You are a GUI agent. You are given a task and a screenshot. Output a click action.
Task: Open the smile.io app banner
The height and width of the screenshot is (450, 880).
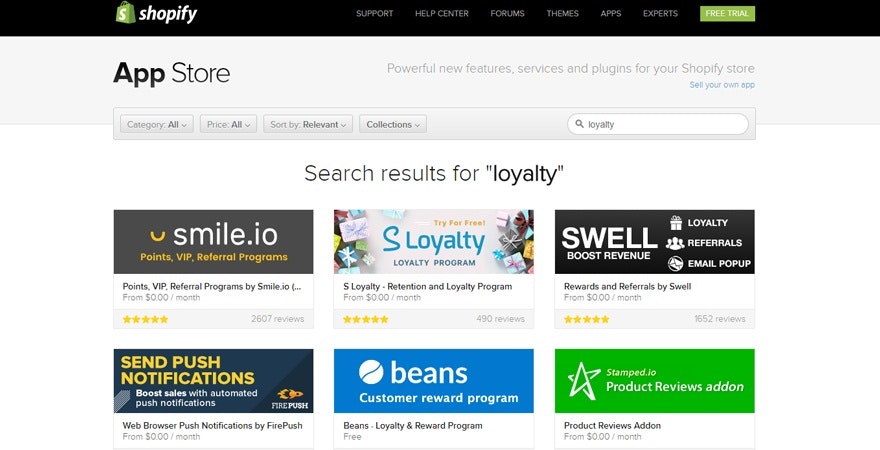point(213,241)
